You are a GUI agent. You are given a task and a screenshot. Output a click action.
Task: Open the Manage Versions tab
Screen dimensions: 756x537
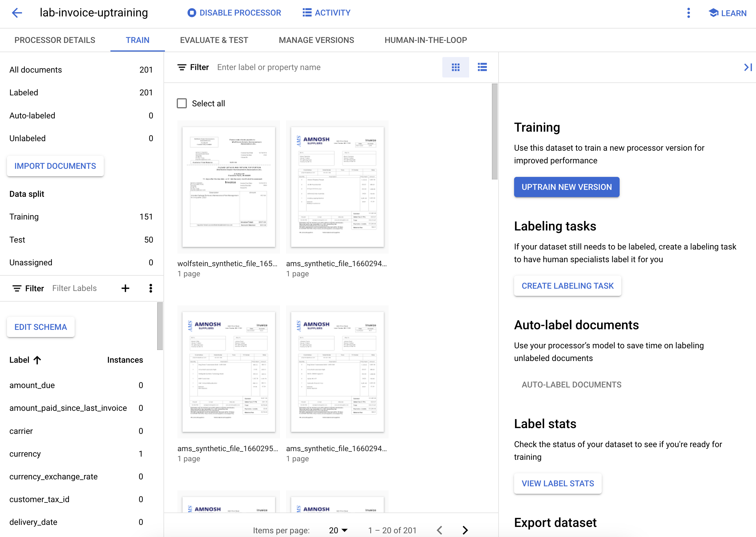pyautogui.click(x=316, y=40)
